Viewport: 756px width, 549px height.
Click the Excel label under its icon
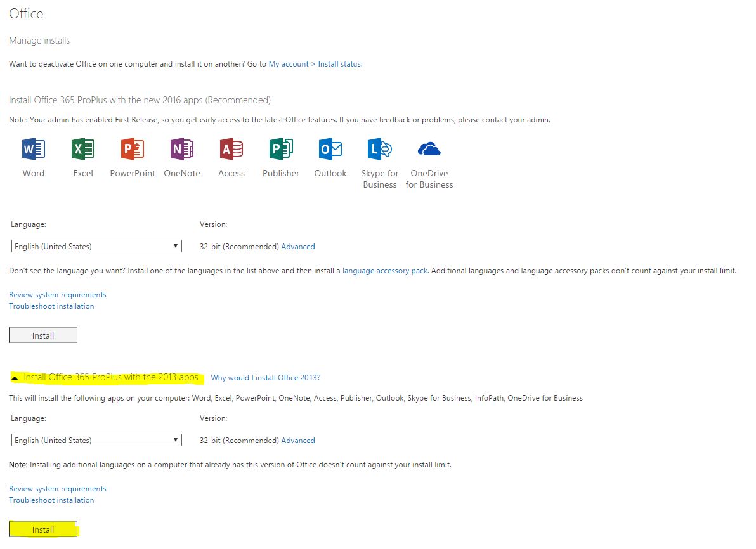point(83,173)
